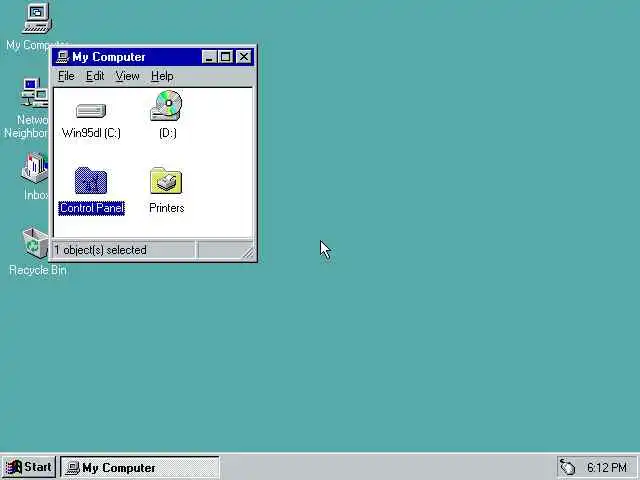Open the File menu
The image size is (640, 480).
pyautogui.click(x=66, y=76)
